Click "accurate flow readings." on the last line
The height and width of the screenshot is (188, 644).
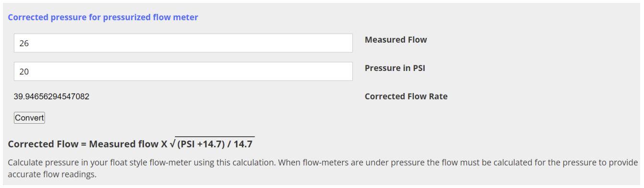point(52,175)
